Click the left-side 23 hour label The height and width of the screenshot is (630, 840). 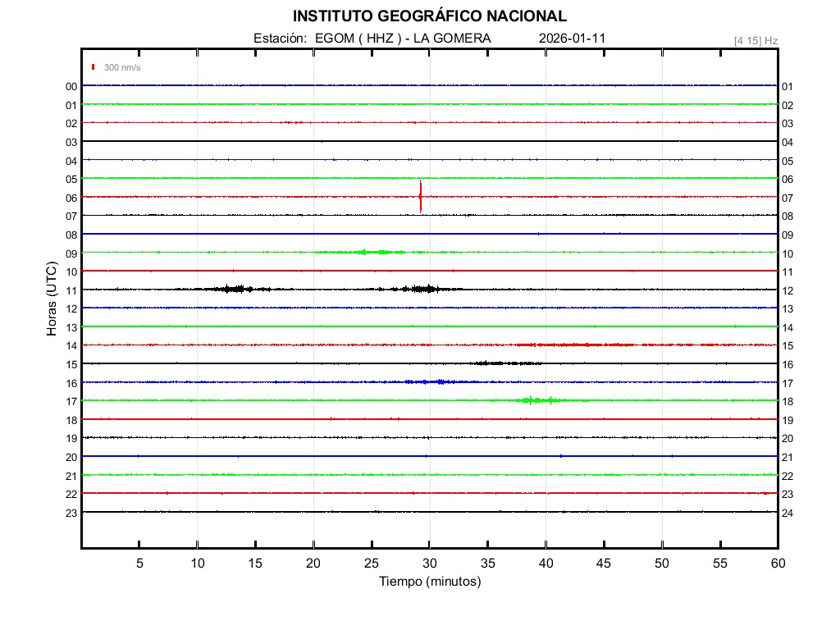[71, 513]
